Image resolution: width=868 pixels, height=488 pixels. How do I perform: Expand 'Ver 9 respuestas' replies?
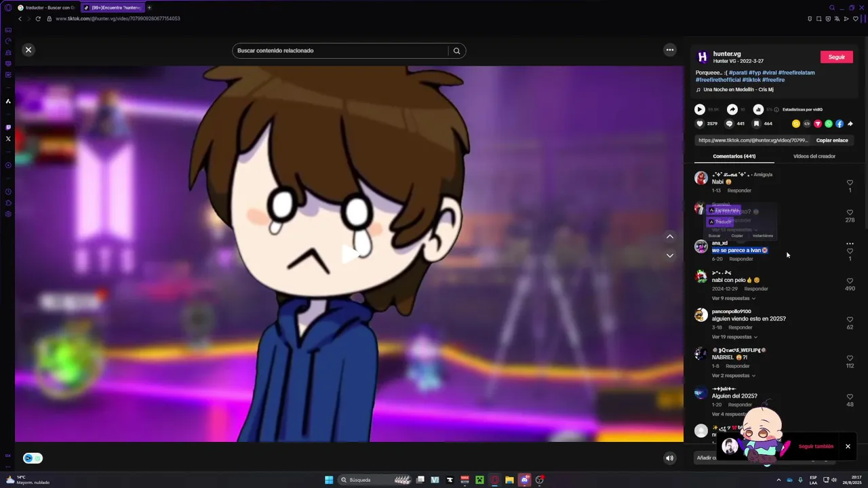(733, 298)
